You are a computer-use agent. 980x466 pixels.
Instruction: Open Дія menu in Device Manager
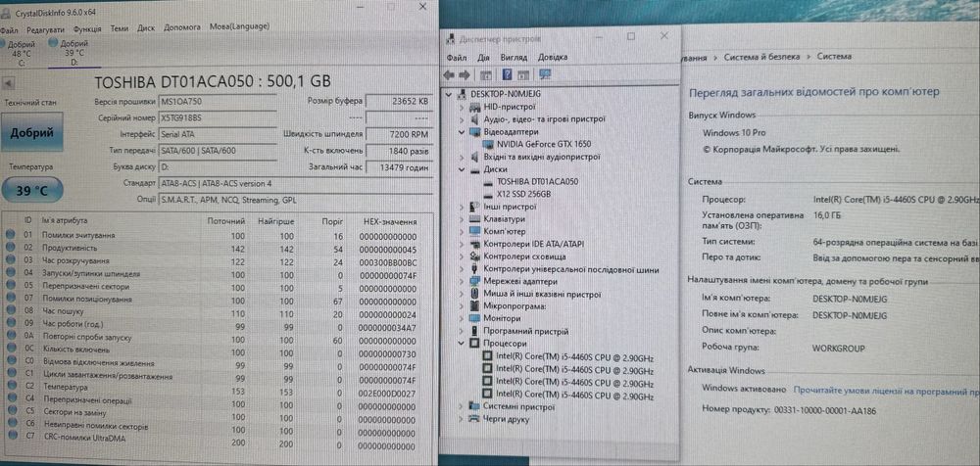click(483, 57)
